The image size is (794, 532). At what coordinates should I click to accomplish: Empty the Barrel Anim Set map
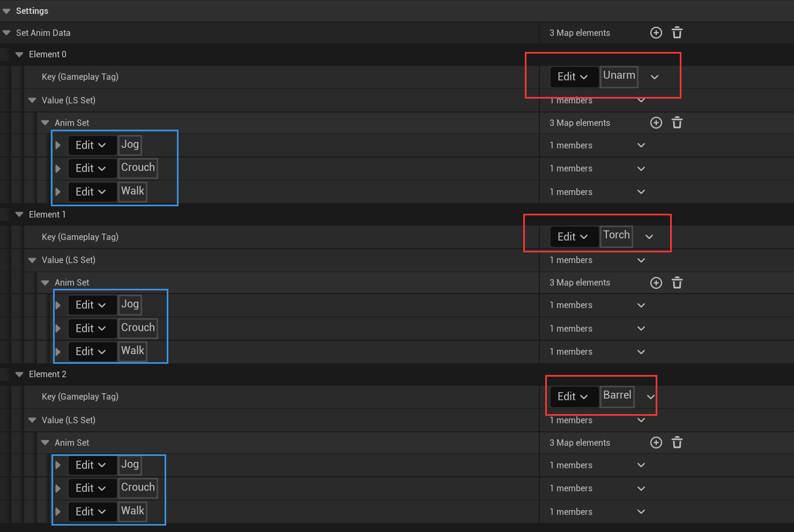click(x=677, y=443)
